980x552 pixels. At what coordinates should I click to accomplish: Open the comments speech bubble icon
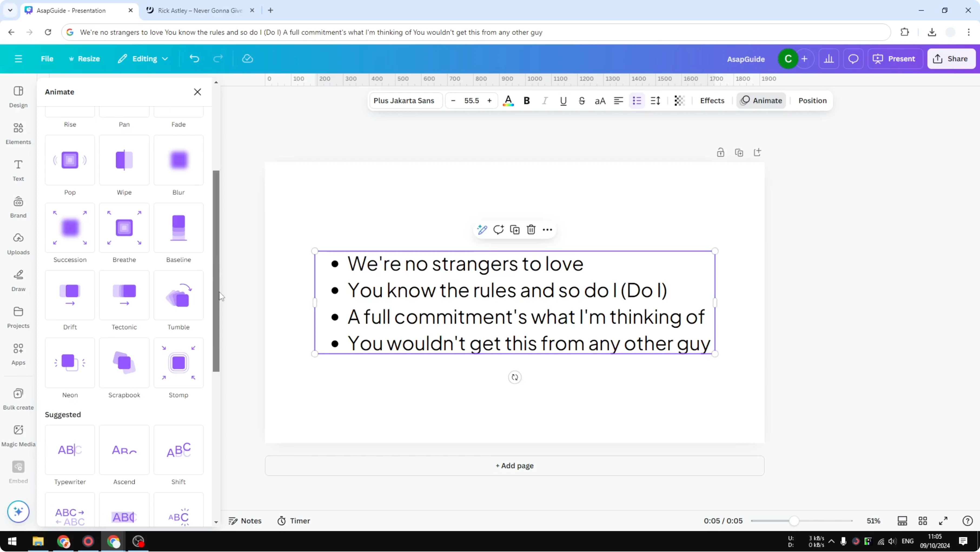pyautogui.click(x=853, y=59)
